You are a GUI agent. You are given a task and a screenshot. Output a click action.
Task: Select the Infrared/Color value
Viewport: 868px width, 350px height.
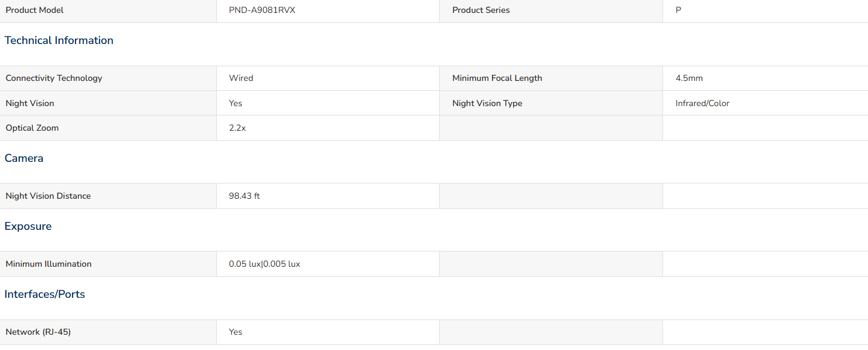(x=702, y=103)
